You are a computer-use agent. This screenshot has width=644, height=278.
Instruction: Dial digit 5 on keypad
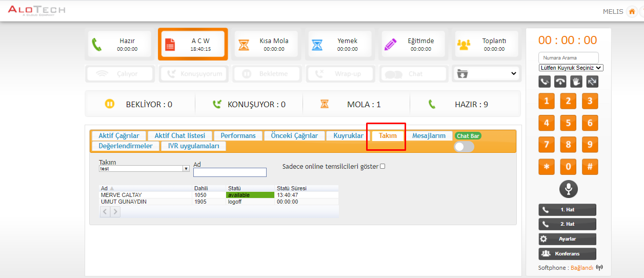[x=568, y=123]
